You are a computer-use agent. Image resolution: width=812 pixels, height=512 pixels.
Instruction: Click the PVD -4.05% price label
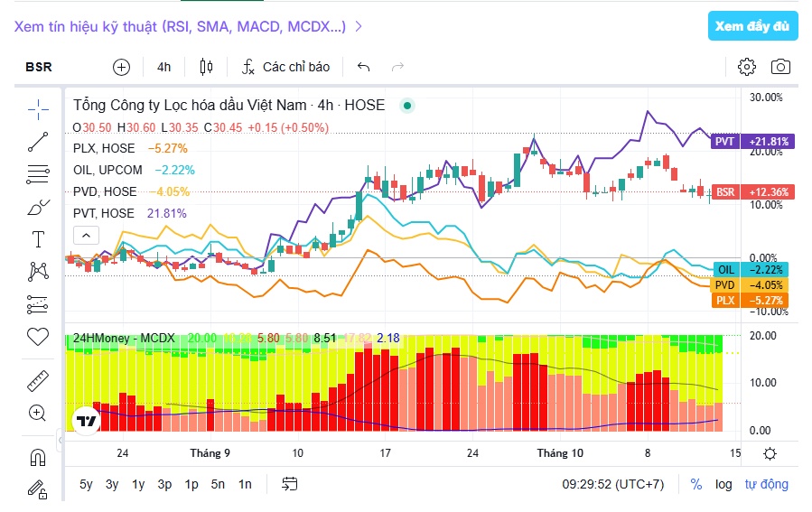coord(751,284)
